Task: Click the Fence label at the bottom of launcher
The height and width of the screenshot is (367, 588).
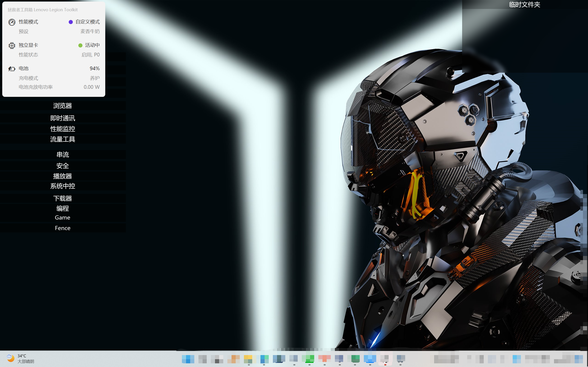Action: pos(63,228)
